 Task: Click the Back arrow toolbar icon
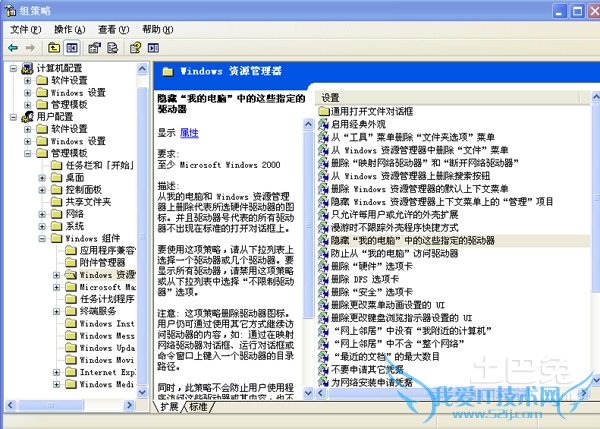coord(13,48)
